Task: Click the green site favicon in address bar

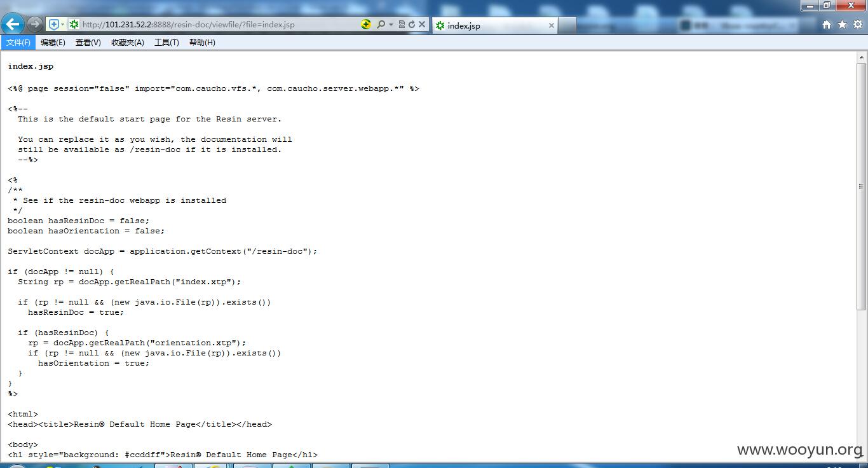Action: tap(74, 24)
